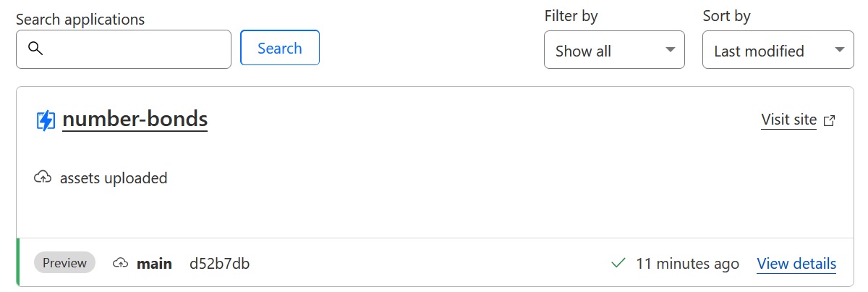Click the external link icon beside Visit site
868x292 pixels.
[x=829, y=120]
